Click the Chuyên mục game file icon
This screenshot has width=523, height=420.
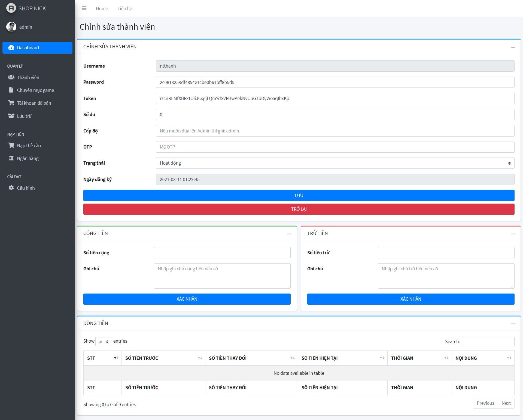pyautogui.click(x=11, y=90)
